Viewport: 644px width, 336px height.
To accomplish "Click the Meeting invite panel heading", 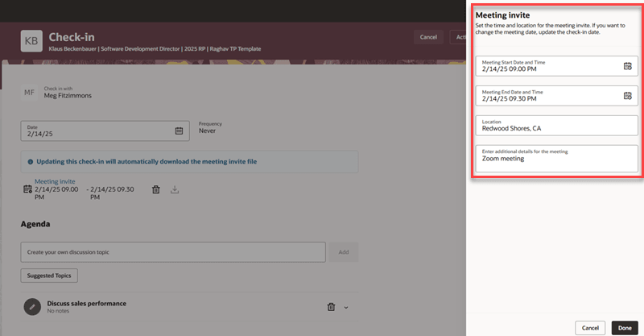I will (x=502, y=15).
